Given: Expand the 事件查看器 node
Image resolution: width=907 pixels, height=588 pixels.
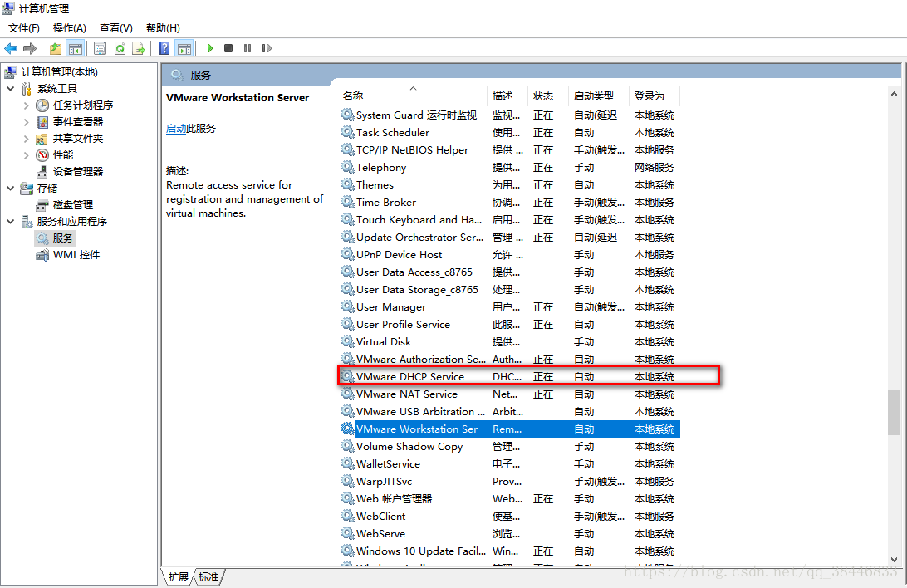Looking at the screenshot, I should pos(26,122).
